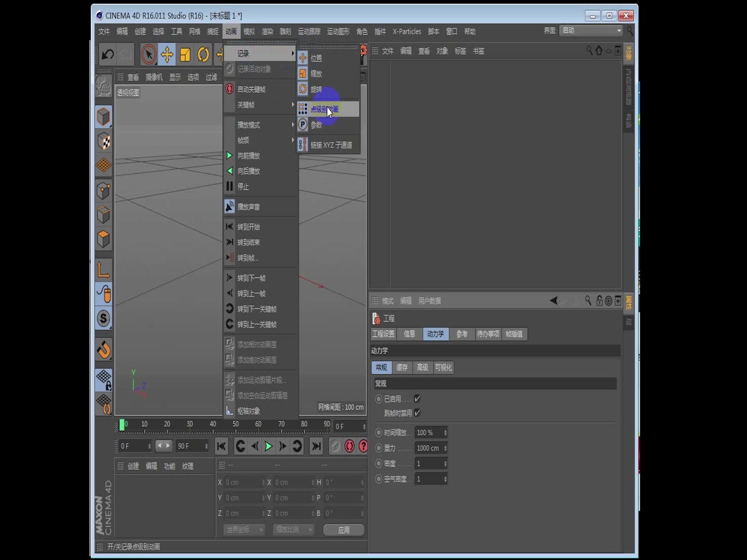
Task: Switch to the 可视化 dynamics section button
Action: coord(444,367)
